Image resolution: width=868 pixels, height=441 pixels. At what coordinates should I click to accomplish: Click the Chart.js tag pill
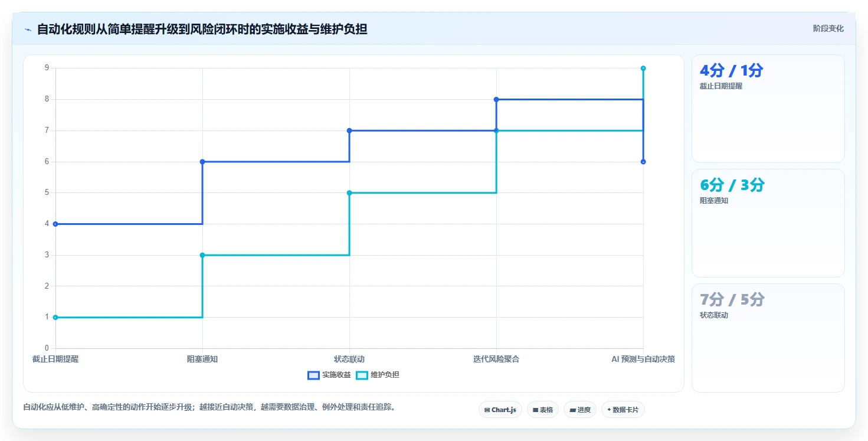pos(500,410)
